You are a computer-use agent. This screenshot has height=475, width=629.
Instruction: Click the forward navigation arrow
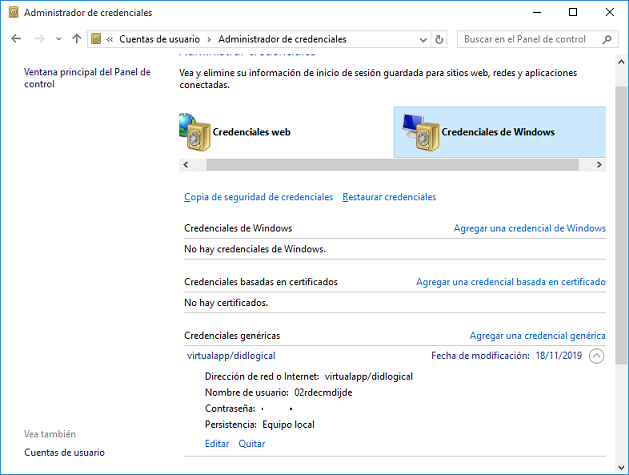coord(39,39)
